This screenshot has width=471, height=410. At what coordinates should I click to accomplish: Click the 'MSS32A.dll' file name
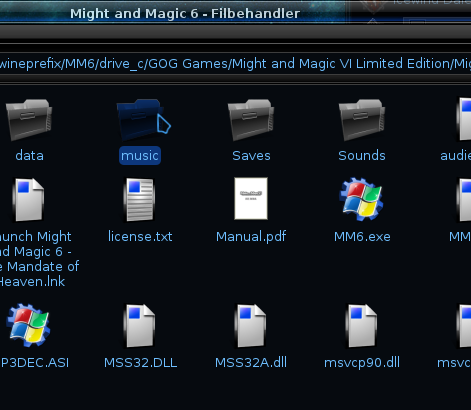coord(251,363)
